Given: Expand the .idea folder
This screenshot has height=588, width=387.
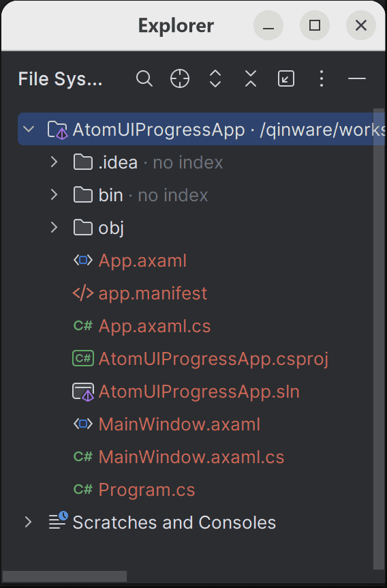Looking at the screenshot, I should tap(55, 162).
